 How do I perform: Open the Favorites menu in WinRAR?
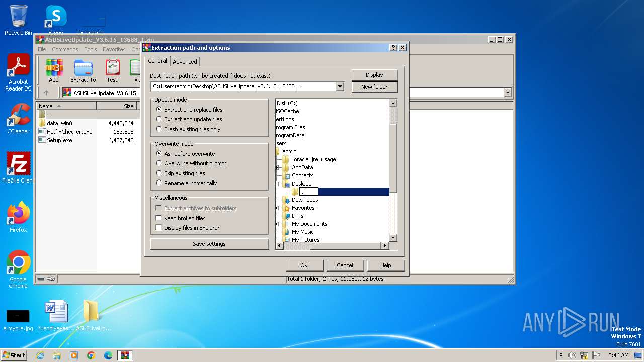pos(114,49)
